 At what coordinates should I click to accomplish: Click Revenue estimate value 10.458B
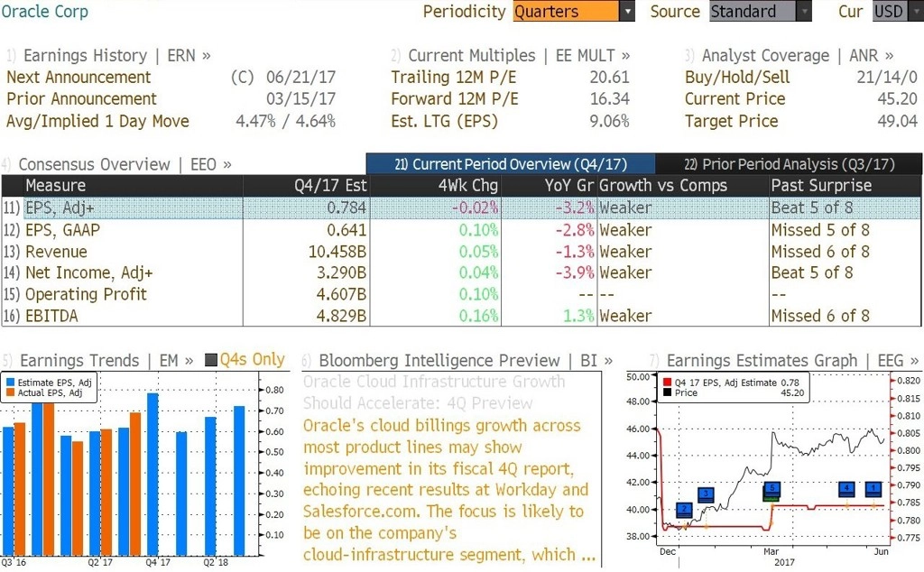click(x=337, y=252)
